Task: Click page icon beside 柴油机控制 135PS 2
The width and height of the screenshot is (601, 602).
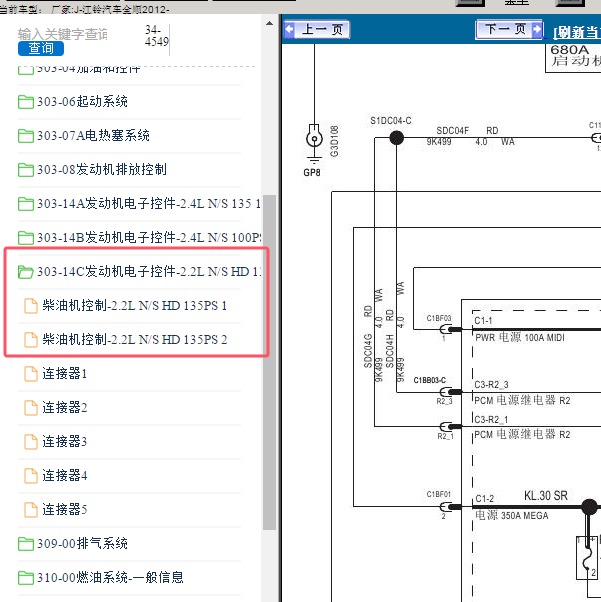Action: [31, 340]
